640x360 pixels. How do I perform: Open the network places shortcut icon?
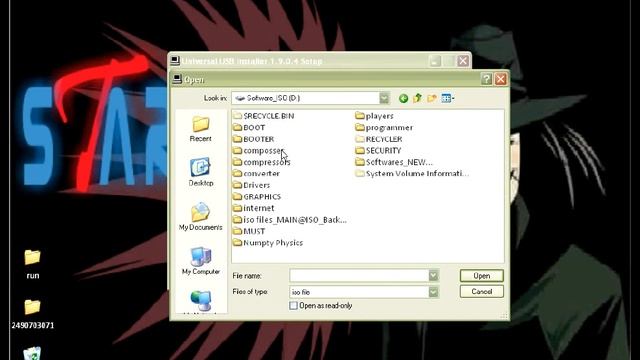[x=200, y=301]
